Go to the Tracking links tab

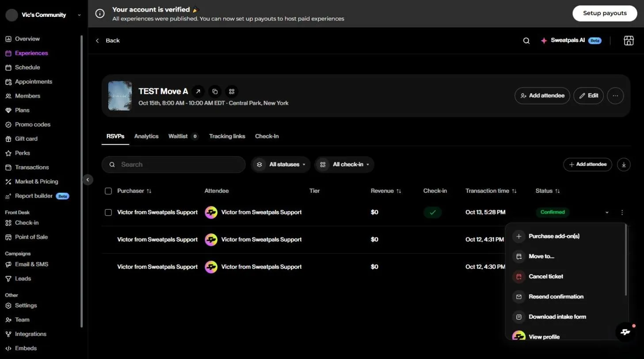click(x=227, y=136)
